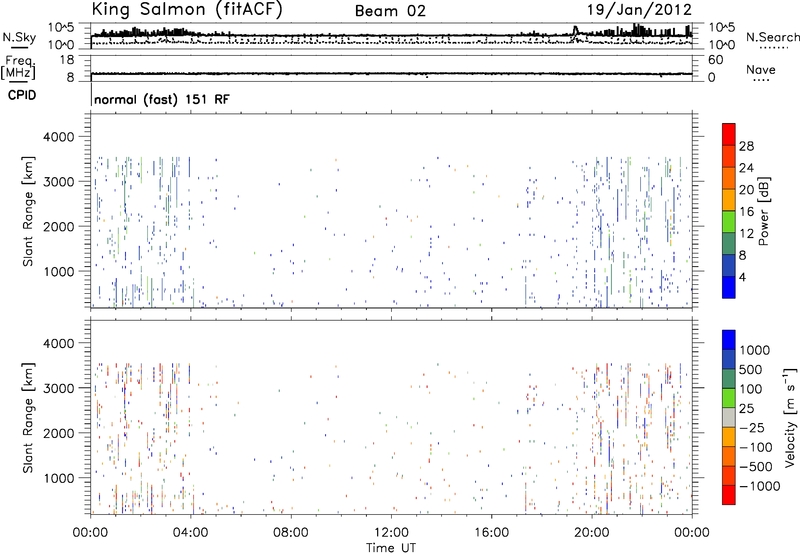Viewport: 800px width, 554px height.
Task: Click the 19/Jan/2012 date label
Action: [x=639, y=9]
